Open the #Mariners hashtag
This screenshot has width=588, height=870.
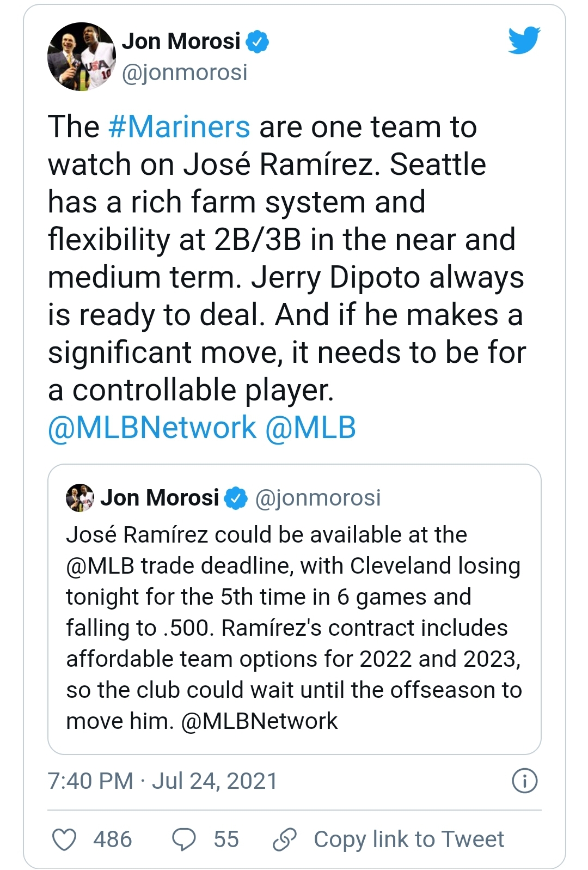(179, 127)
